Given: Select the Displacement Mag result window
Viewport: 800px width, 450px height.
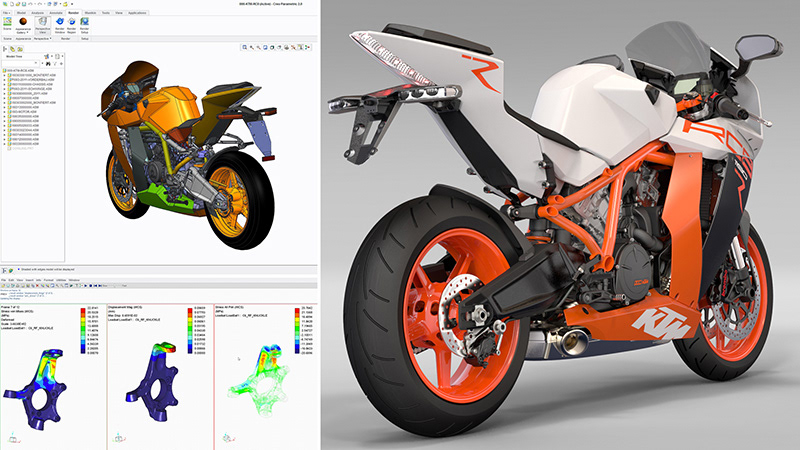Looking at the screenshot, I should click(160, 377).
